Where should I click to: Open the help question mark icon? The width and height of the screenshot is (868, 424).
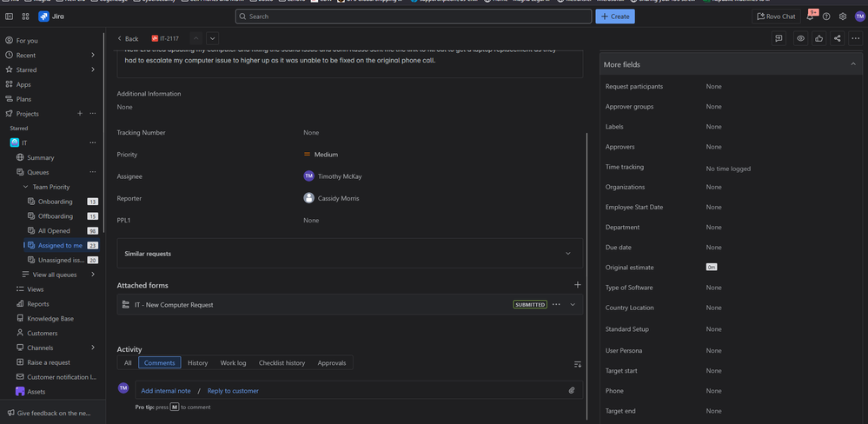pos(826,17)
